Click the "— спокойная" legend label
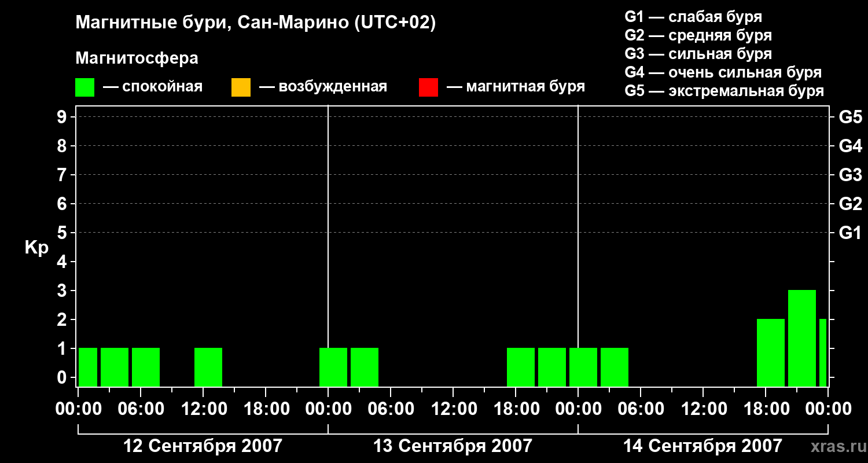The image size is (868, 463). [x=153, y=87]
